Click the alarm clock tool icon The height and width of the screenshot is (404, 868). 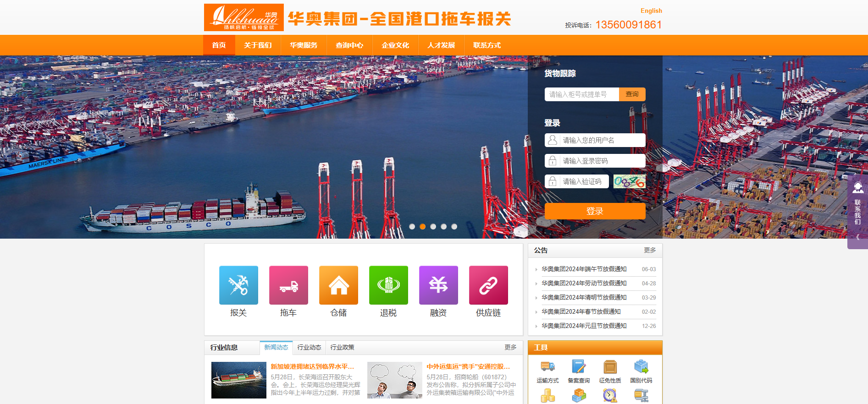coord(610,395)
